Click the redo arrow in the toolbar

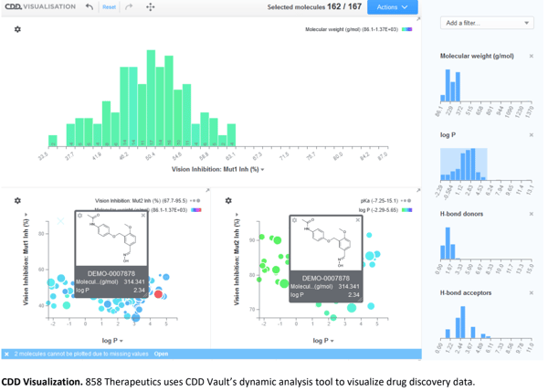click(x=129, y=6)
